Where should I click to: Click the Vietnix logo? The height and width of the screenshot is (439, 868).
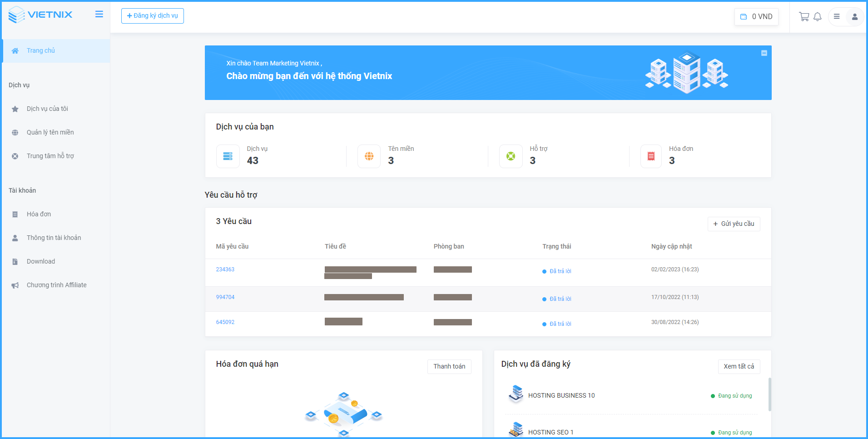tap(40, 15)
